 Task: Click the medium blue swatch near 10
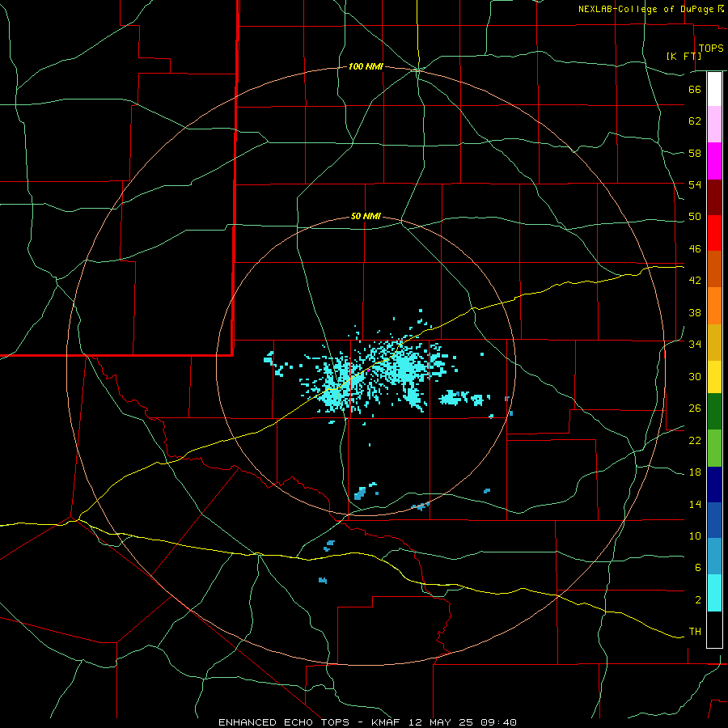714,520
